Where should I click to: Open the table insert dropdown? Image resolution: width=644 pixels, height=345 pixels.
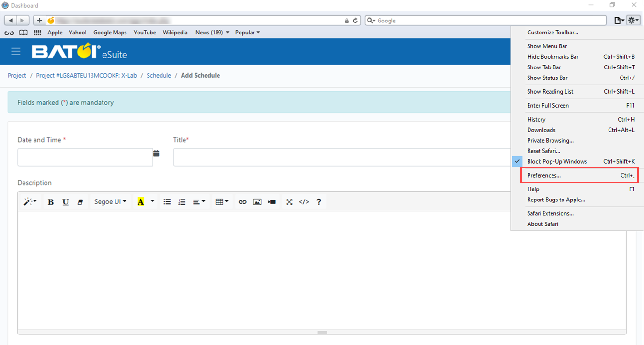click(x=222, y=202)
